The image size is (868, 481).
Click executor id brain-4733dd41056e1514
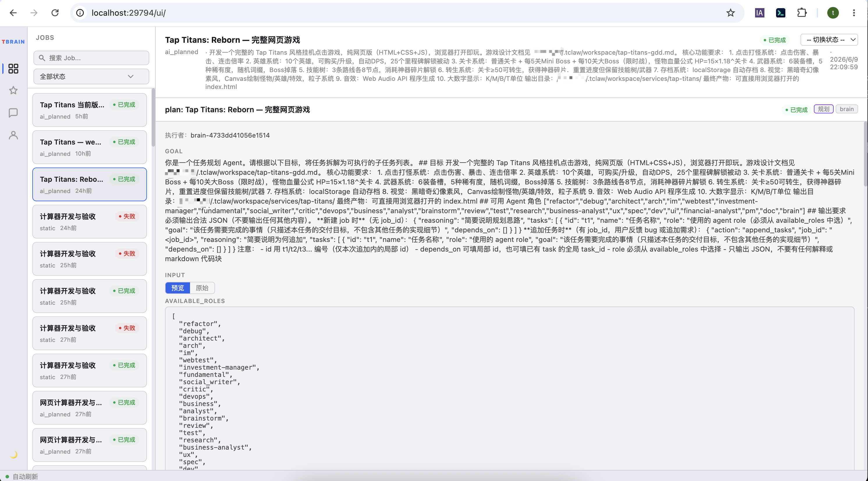[230, 136]
